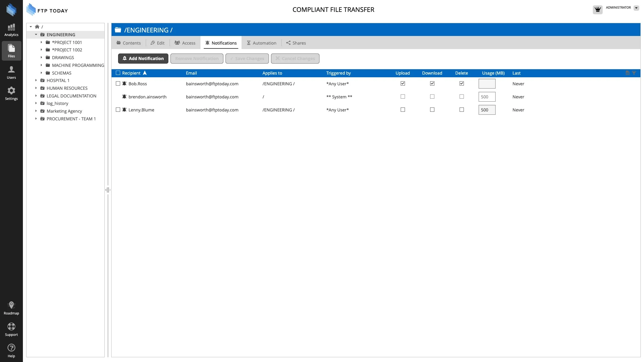Open the Users section icon
Screen dimensions: 644x362
[11, 73]
